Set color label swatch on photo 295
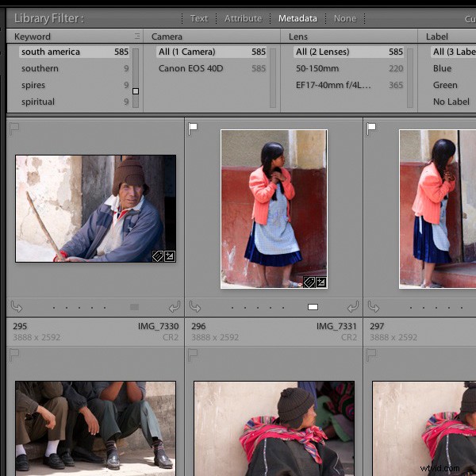This screenshot has height=476, width=476. 135,307
